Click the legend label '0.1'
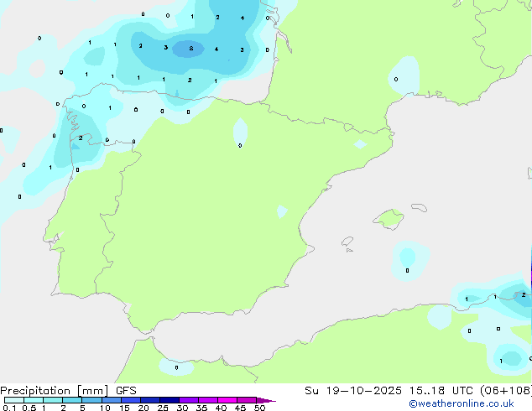The width and height of the screenshot is (532, 411). [x=9, y=408]
